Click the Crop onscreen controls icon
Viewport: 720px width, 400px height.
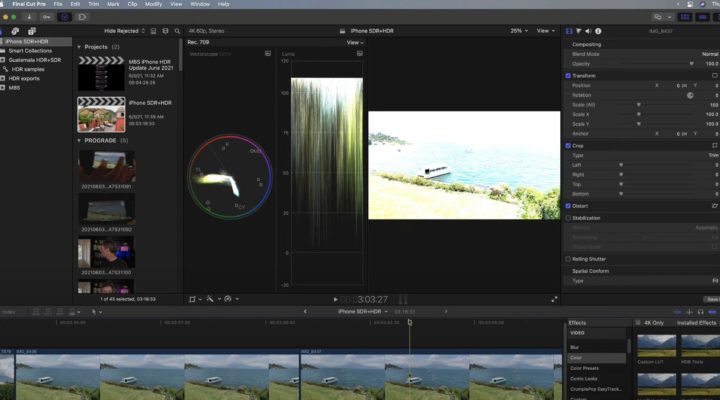(x=715, y=146)
